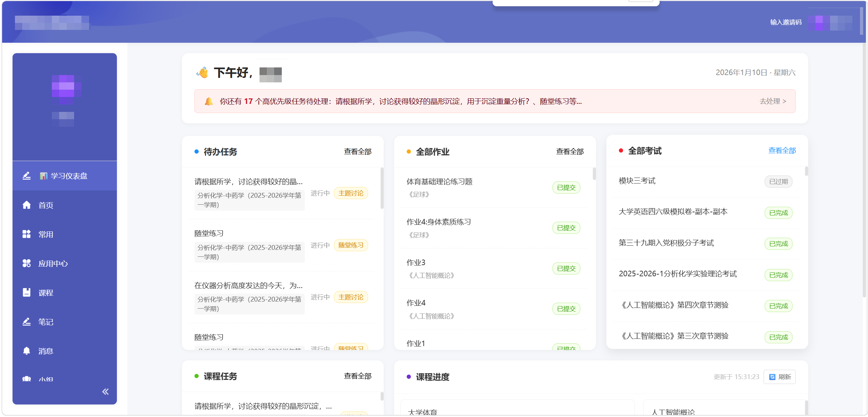The height and width of the screenshot is (417, 868).
Task: Click the 小组 groups icon
Action: pos(27,379)
